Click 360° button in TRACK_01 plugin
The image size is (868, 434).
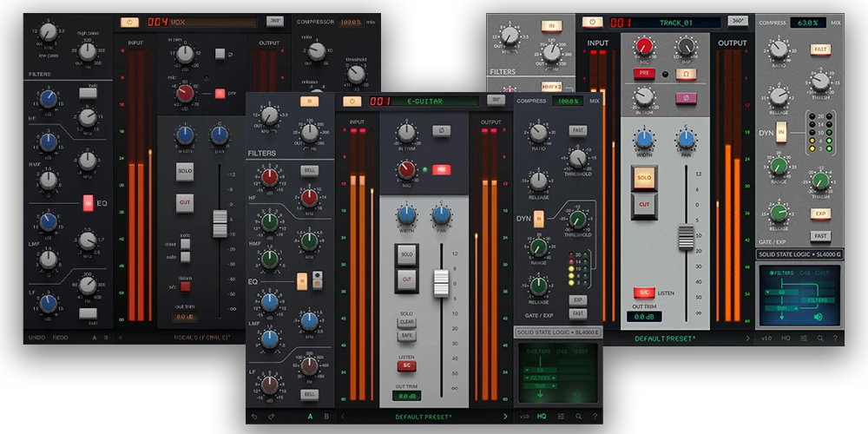(737, 21)
